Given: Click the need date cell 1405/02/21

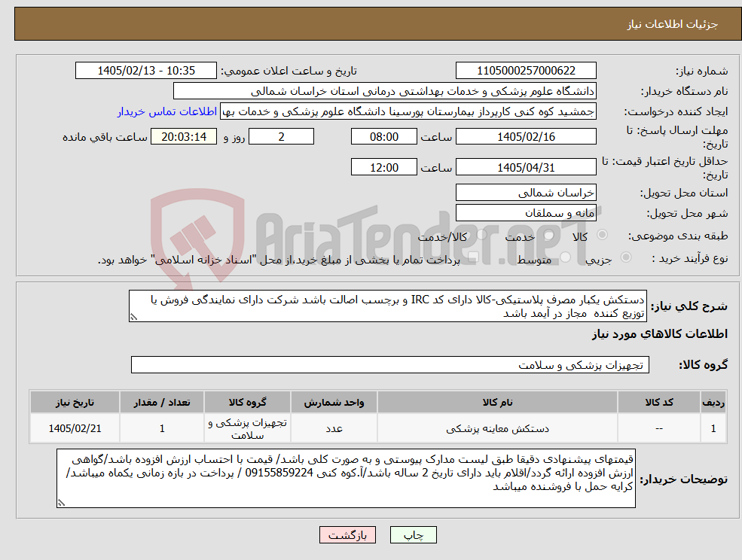Looking at the screenshot, I should [x=75, y=428].
